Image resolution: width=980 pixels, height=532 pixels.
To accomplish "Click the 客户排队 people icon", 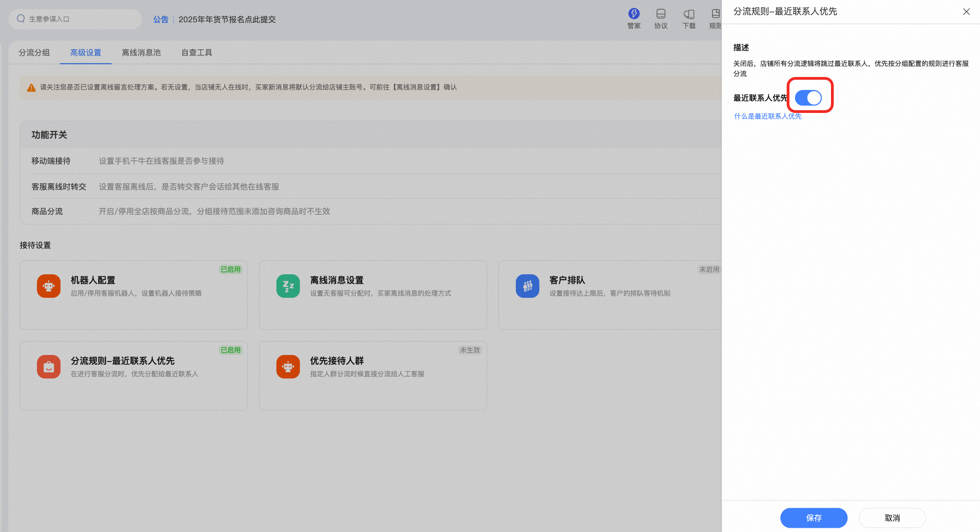I will tap(527, 286).
